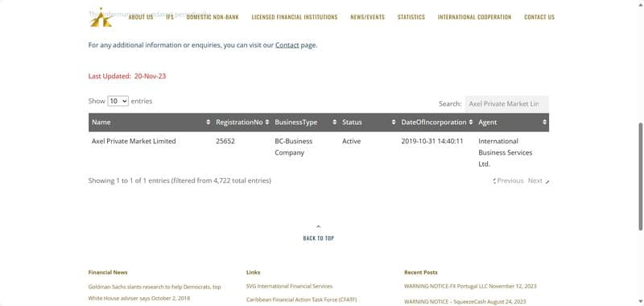Sort by Agent column arrows
This screenshot has width=644, height=306.
(545, 122)
